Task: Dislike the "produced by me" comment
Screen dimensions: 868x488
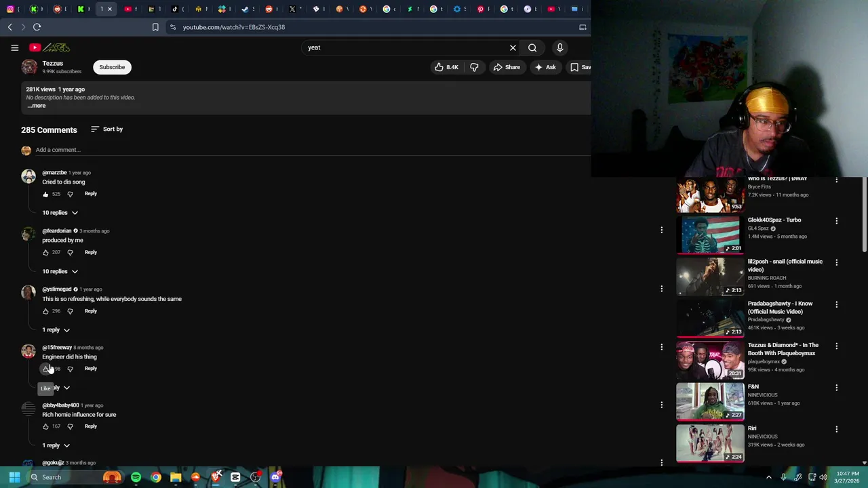Action: [x=70, y=253]
